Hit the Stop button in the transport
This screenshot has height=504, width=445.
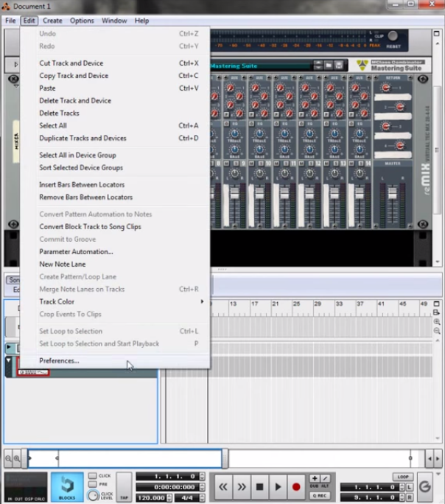pyautogui.click(x=259, y=486)
